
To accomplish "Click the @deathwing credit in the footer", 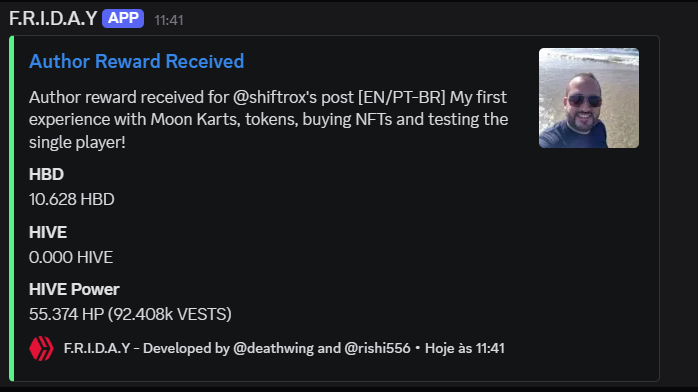I will (273, 348).
